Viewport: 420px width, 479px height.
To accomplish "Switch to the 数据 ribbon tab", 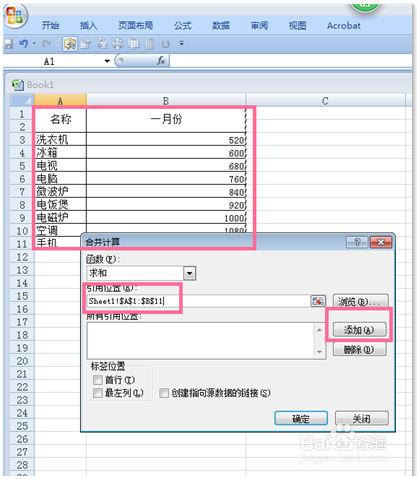I will (221, 25).
